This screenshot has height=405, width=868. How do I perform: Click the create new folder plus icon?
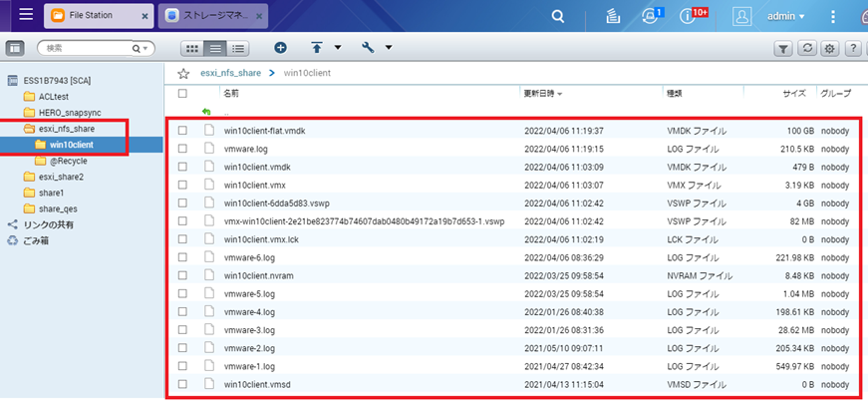pos(280,48)
